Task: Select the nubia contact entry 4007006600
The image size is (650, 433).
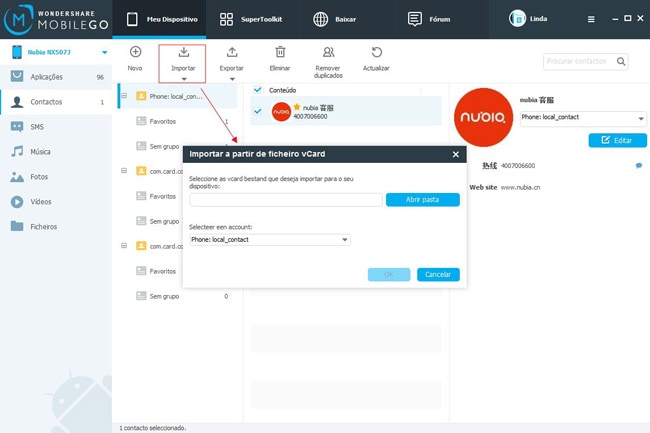Action: pyautogui.click(x=346, y=111)
